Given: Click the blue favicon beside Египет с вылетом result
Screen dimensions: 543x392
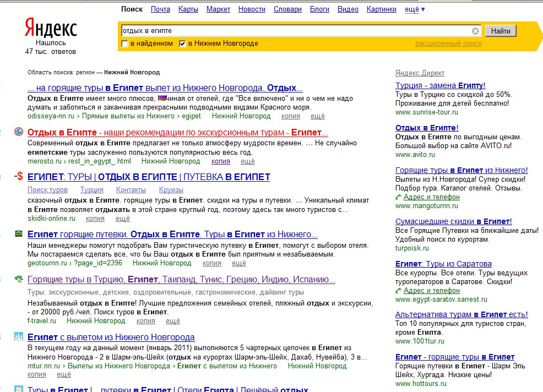Looking at the screenshot, I should 19,336.
